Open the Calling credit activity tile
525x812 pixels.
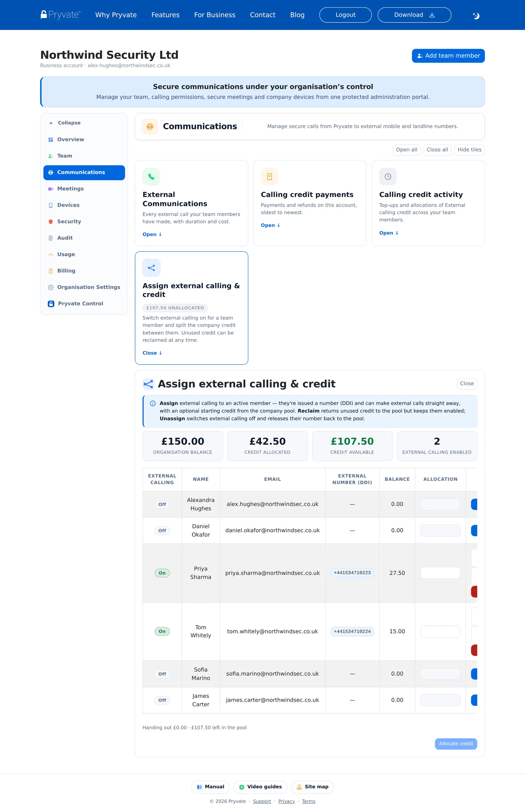(388, 233)
